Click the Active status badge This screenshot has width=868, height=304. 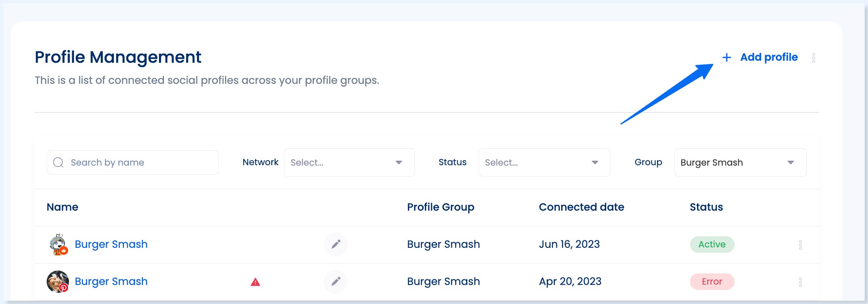[712, 244]
